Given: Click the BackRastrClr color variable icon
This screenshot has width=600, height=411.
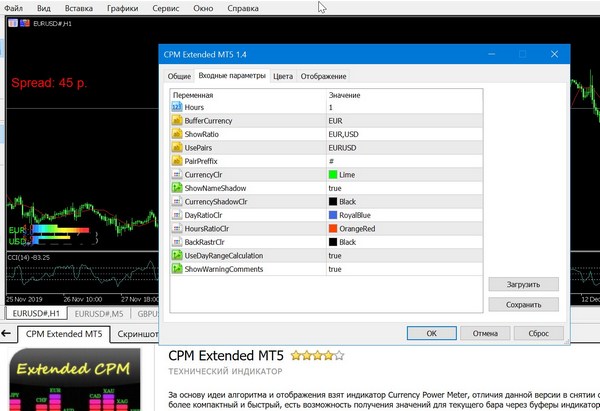Looking at the screenshot, I should pyautogui.click(x=177, y=242).
